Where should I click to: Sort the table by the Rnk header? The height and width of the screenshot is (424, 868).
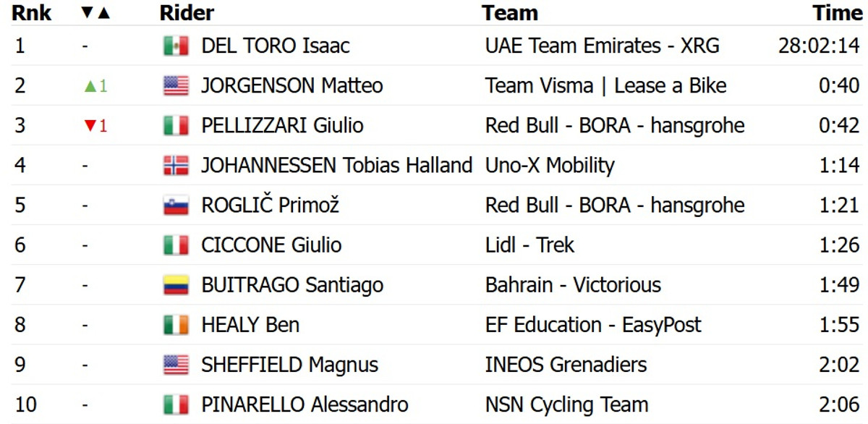[x=32, y=13]
